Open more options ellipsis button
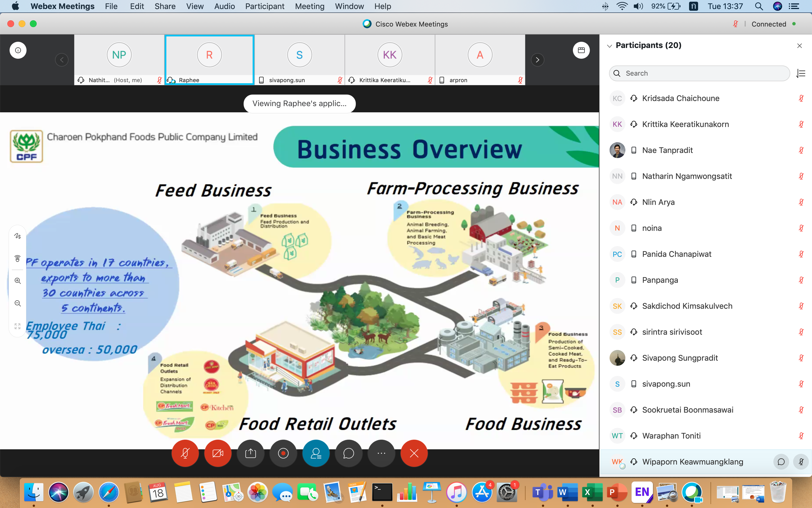 381,453
